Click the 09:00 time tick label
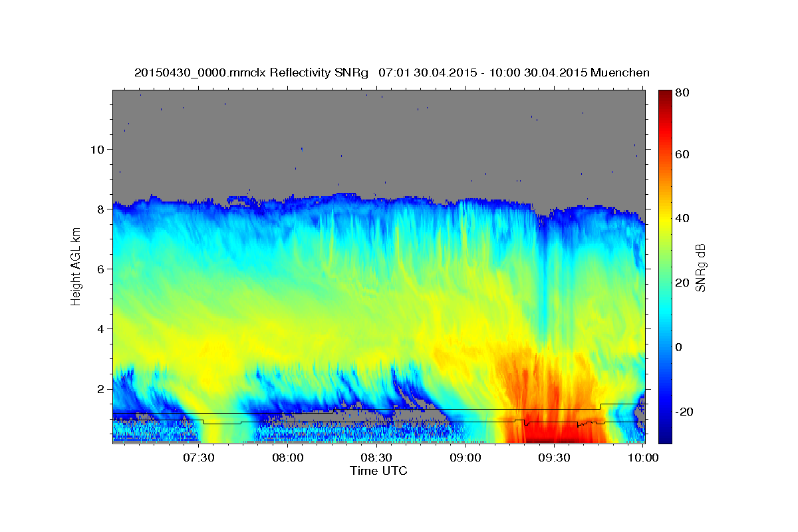 (465, 458)
